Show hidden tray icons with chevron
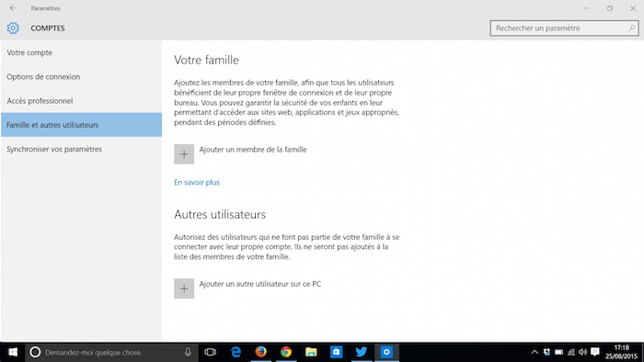Screen dimensions: 644x362 535,352
